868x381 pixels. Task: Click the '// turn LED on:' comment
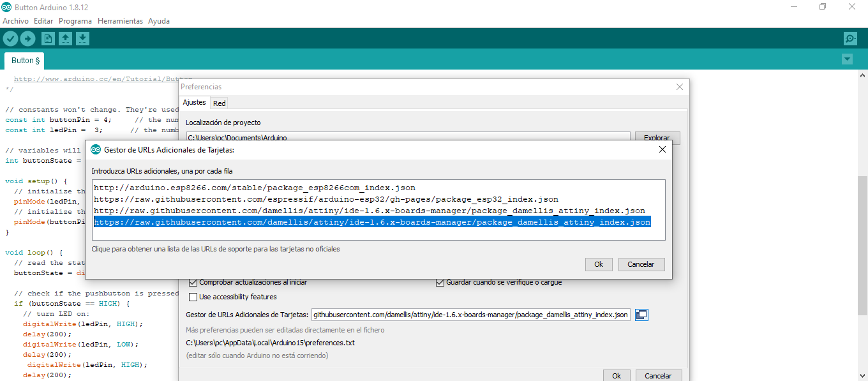click(x=57, y=313)
